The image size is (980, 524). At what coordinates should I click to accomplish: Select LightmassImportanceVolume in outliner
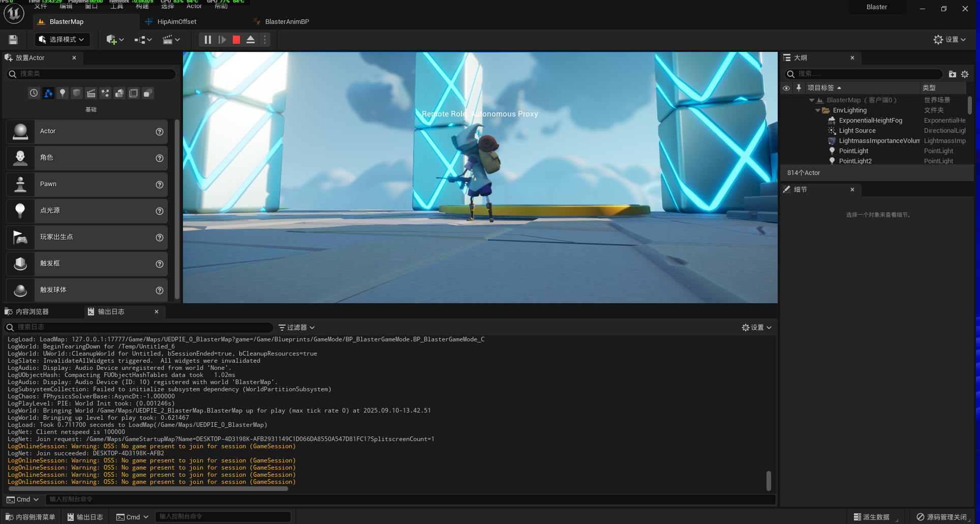879,141
